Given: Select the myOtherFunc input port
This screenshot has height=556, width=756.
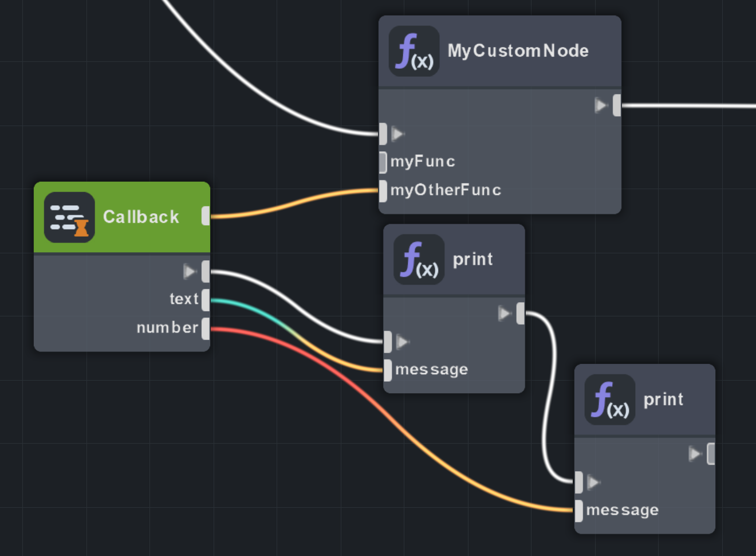Looking at the screenshot, I should (383, 190).
